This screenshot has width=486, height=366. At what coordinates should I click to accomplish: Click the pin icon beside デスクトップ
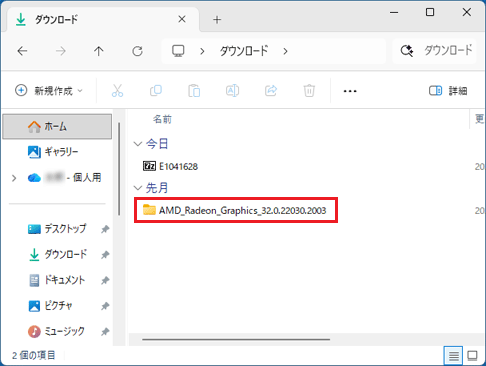tap(105, 229)
